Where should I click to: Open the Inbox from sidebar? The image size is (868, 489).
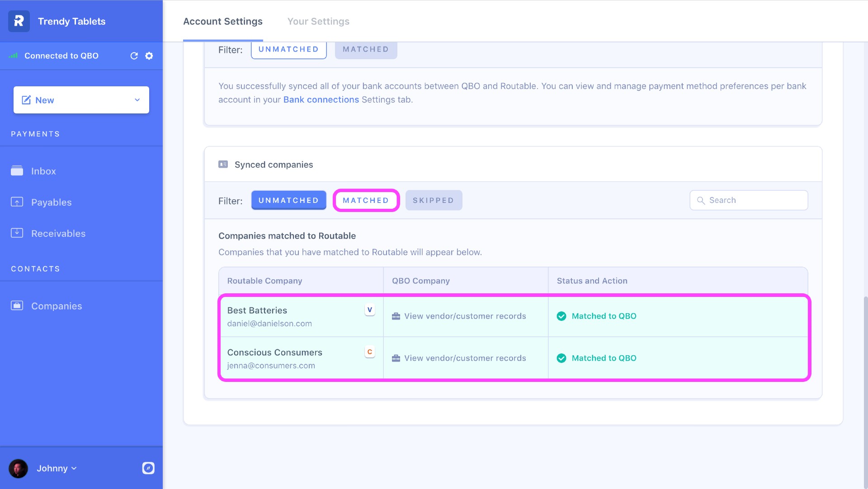click(x=43, y=171)
